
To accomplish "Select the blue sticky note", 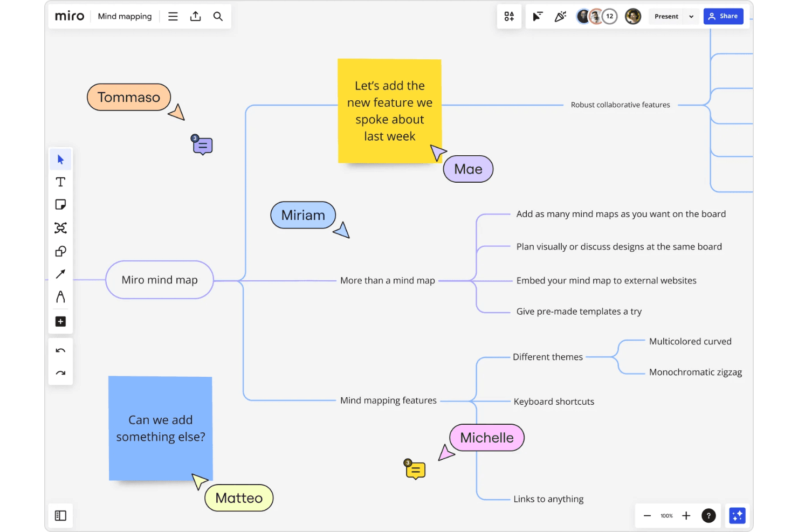I will tap(161, 429).
